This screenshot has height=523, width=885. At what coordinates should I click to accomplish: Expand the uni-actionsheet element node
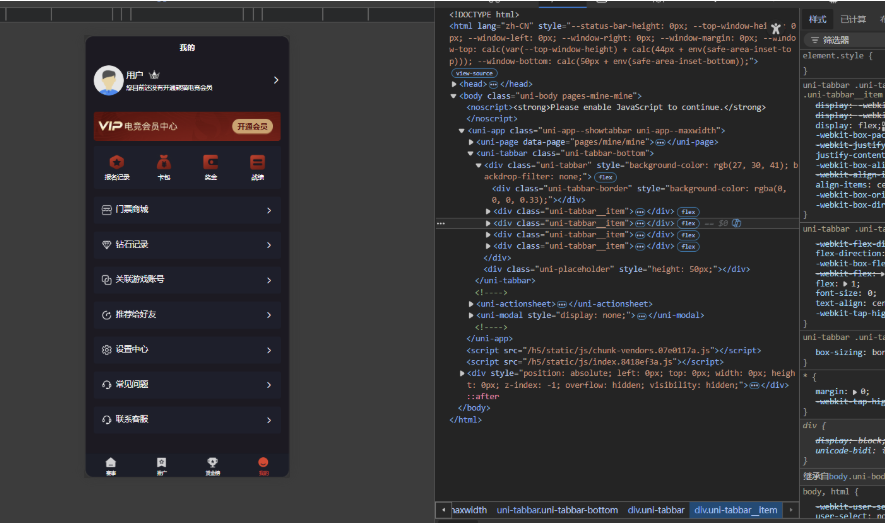471,304
